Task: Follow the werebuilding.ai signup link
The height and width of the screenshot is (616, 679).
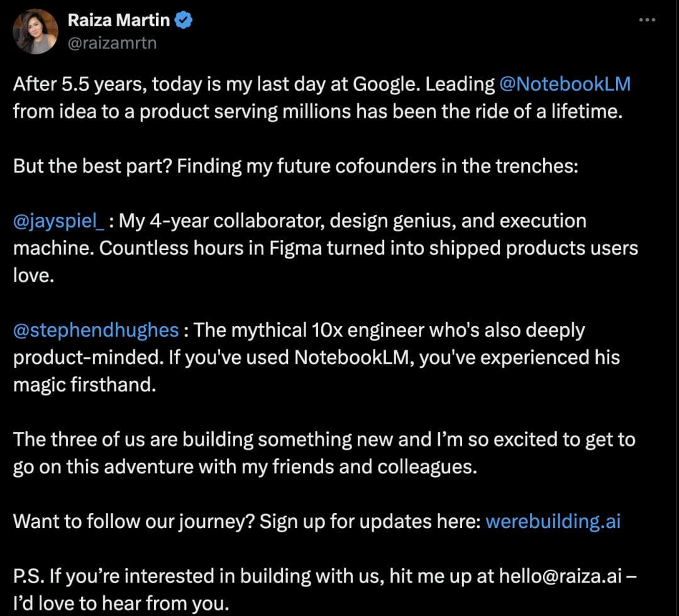Action: pyautogui.click(x=553, y=522)
